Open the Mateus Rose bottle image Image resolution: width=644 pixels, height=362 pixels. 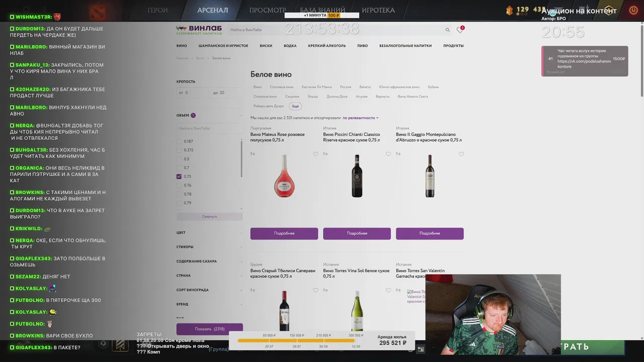click(x=284, y=176)
